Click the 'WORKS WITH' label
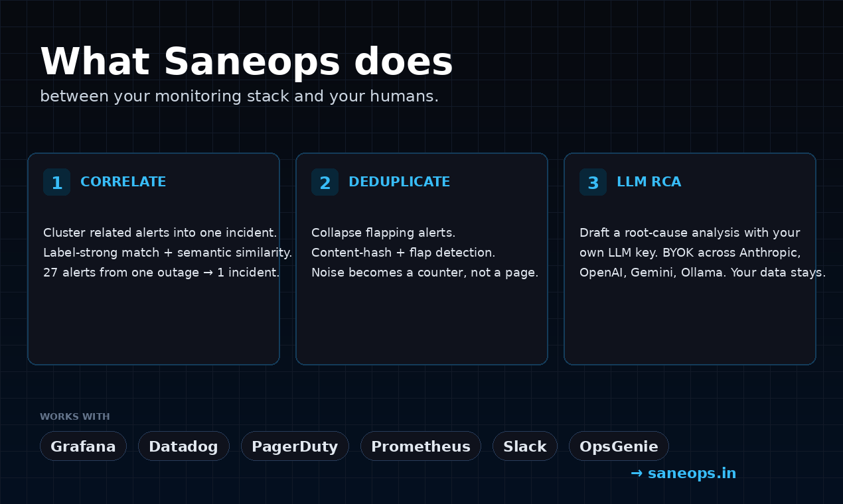Screen dimensions: 843x504 [75, 417]
